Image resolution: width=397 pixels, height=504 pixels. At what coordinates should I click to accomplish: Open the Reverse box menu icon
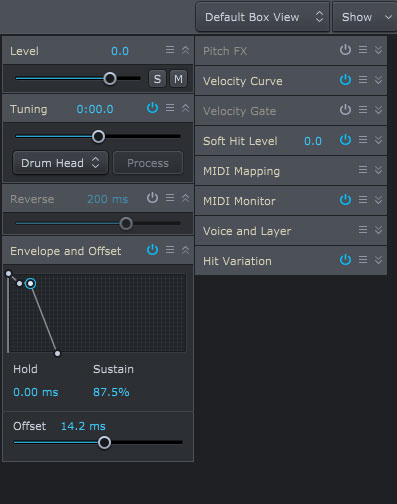tap(170, 198)
